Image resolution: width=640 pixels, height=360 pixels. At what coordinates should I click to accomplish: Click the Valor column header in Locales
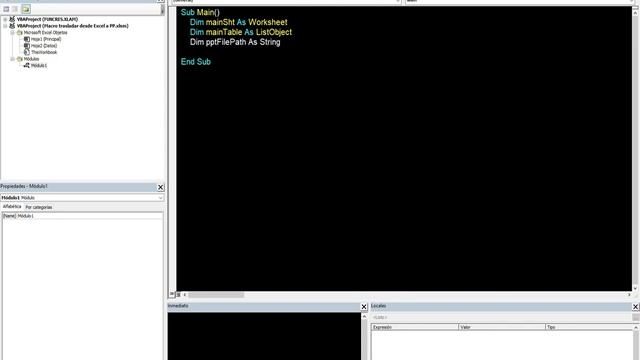pos(502,327)
